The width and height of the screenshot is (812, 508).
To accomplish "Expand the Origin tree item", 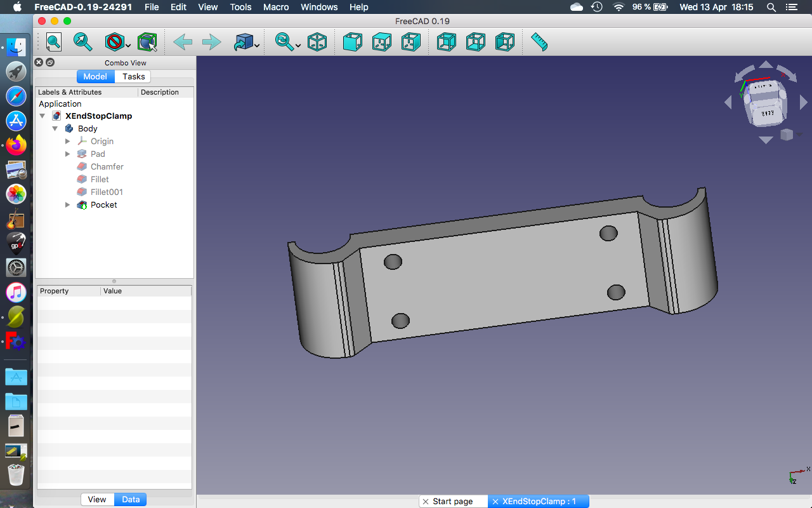I will 67,141.
